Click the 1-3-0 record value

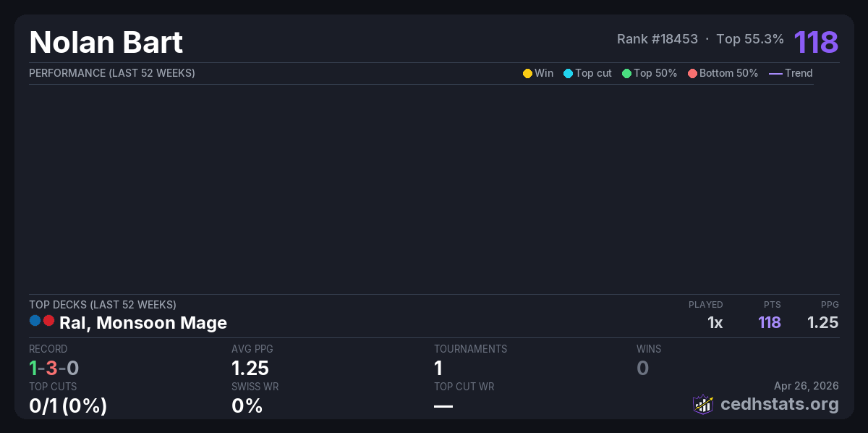(x=54, y=368)
